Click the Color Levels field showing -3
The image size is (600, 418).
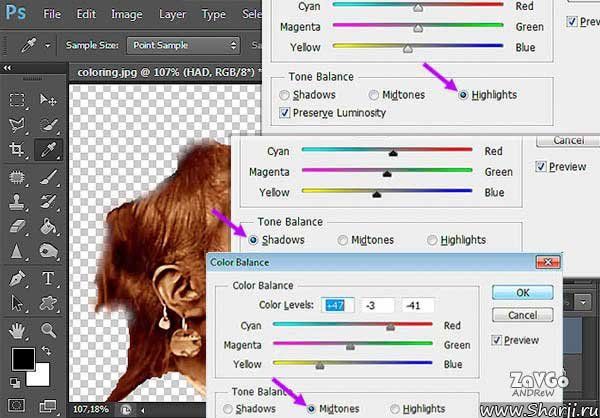[x=375, y=305]
